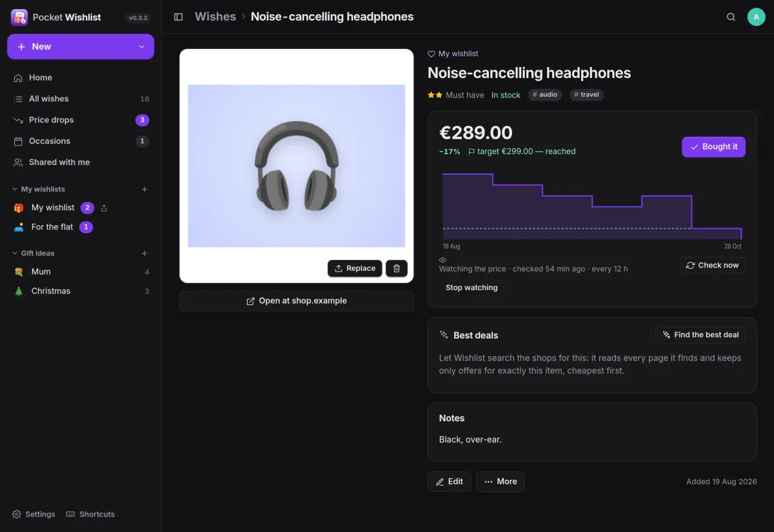Click the headphones product image
Screen dimensions: 774x532
click(297, 166)
